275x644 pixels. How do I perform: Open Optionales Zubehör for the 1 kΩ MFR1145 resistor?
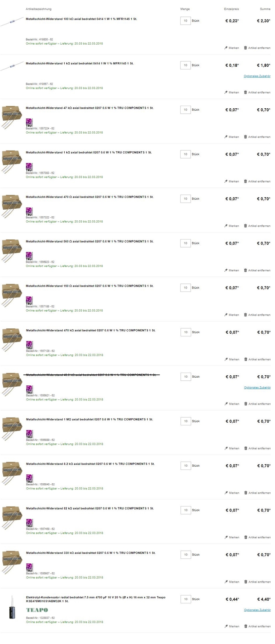click(x=257, y=76)
